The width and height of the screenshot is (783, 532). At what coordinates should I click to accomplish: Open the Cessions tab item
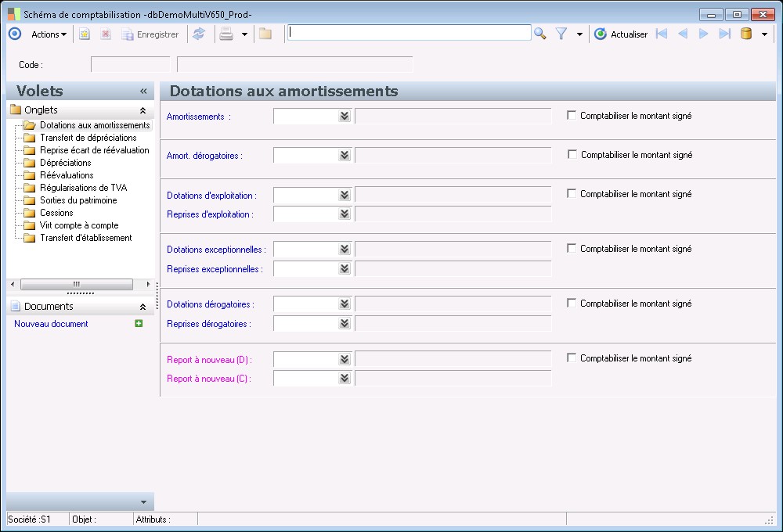click(x=56, y=213)
